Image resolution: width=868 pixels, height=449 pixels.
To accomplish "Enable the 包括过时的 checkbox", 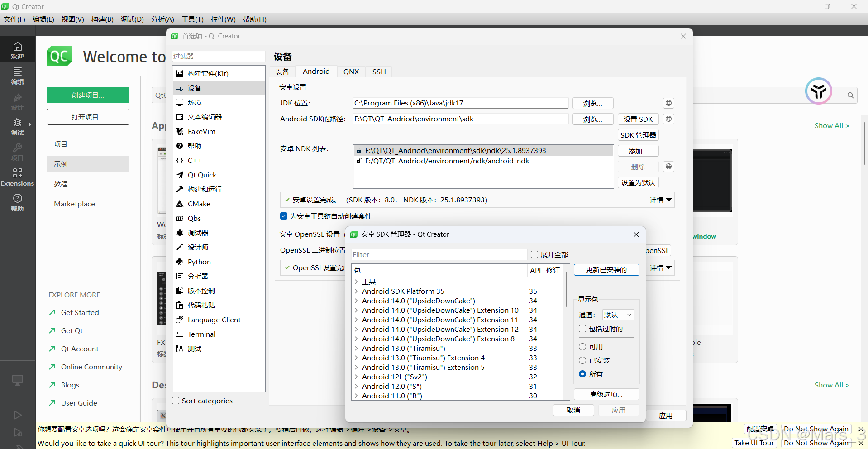I will (582, 329).
